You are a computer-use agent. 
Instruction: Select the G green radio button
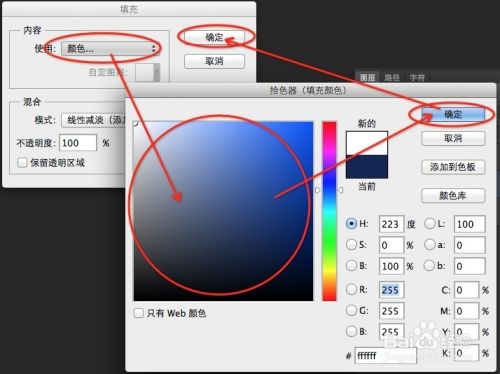[x=351, y=310]
